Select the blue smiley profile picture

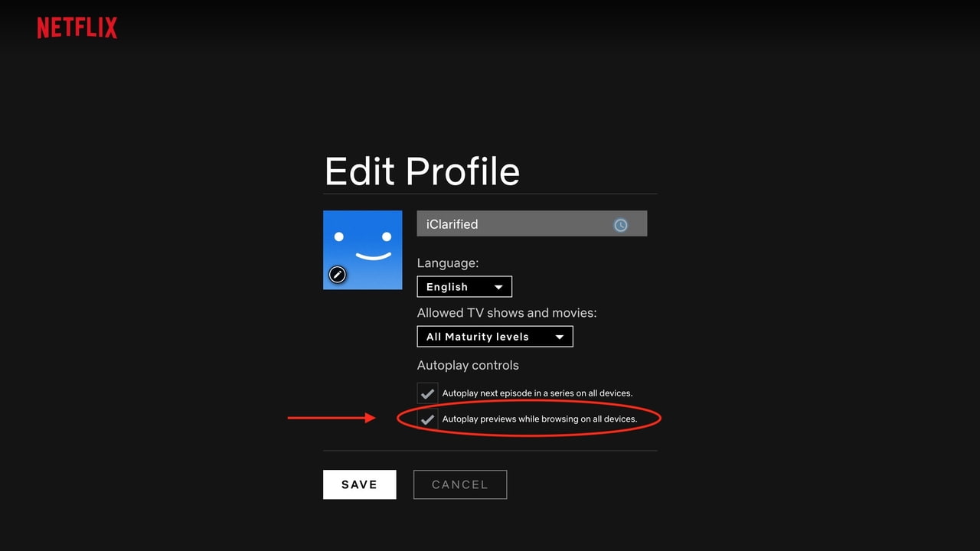tap(363, 250)
